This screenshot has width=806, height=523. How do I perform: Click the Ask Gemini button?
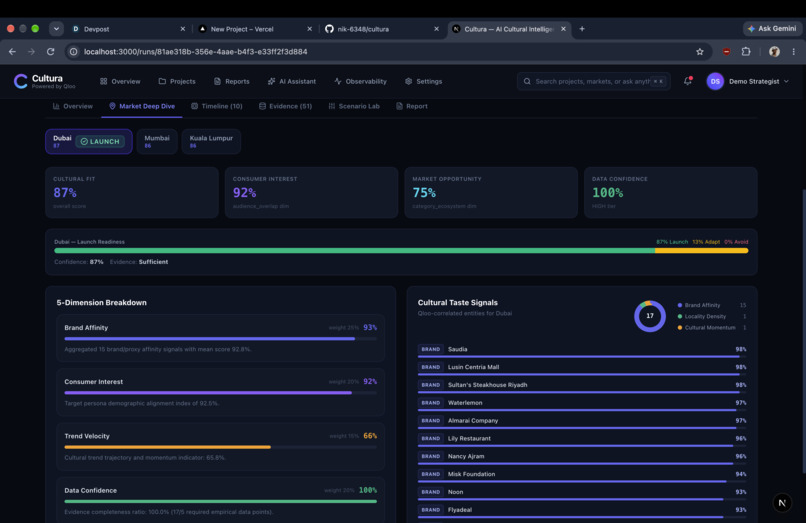[x=772, y=29]
